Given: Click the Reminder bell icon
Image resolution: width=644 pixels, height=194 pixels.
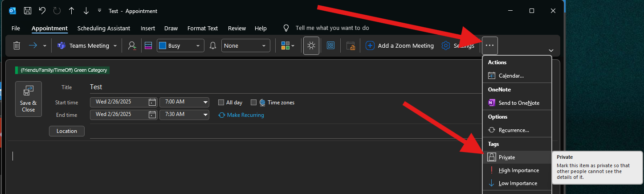Looking at the screenshot, I should [x=213, y=45].
